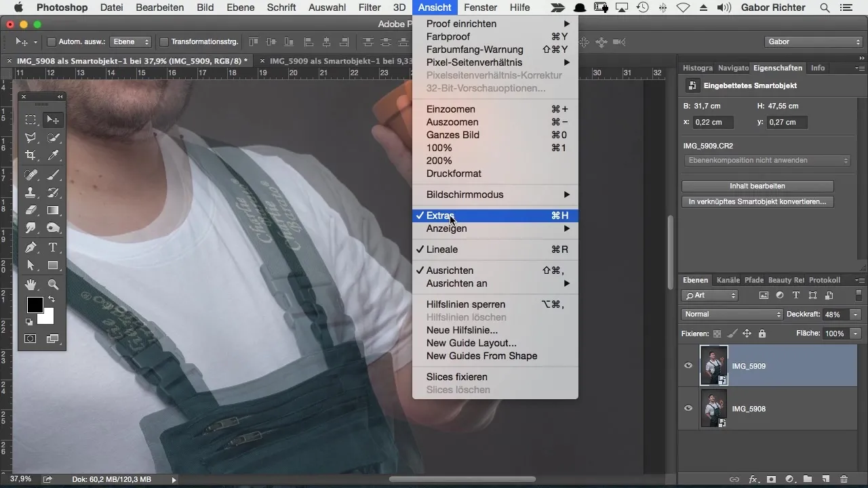
Task: Toggle lock transparent pixels
Action: (x=717, y=333)
